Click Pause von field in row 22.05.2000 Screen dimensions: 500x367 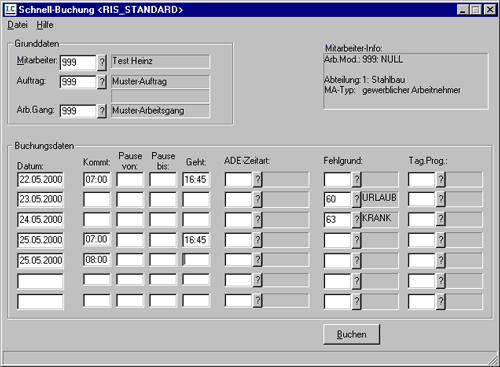(x=130, y=180)
